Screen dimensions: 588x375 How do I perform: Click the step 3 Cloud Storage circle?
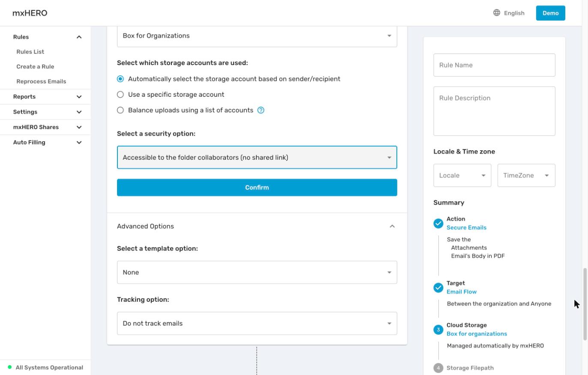point(438,330)
